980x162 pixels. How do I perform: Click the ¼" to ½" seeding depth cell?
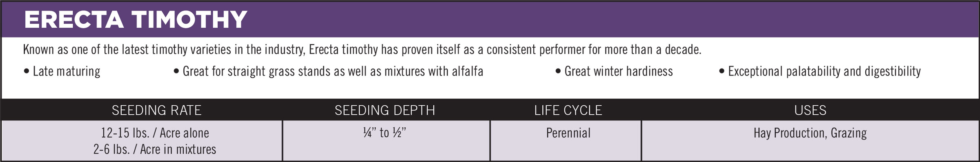tap(385, 133)
